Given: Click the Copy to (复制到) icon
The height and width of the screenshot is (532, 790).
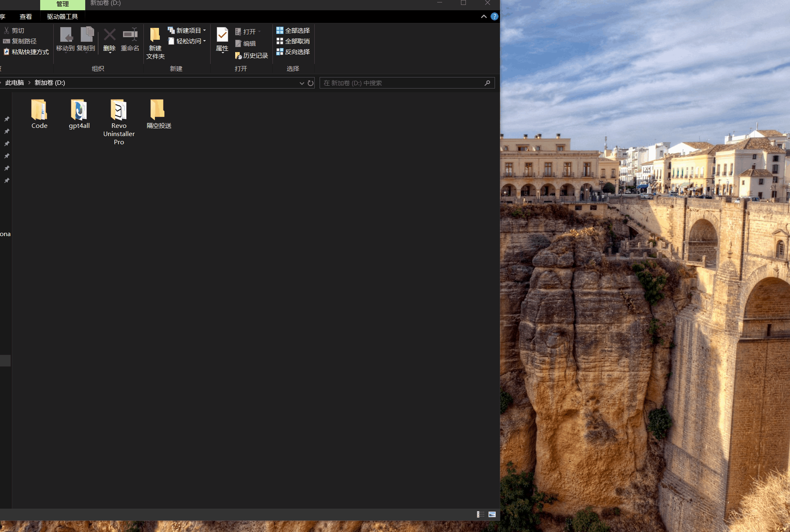Looking at the screenshot, I should (x=86, y=35).
